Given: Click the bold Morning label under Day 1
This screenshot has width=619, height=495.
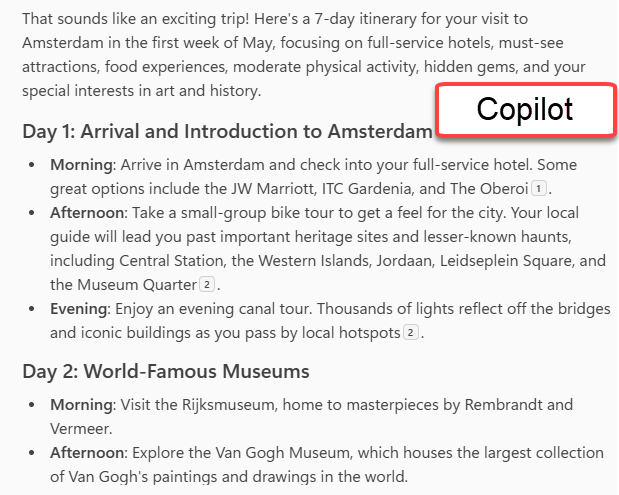Looking at the screenshot, I should pos(82,165).
